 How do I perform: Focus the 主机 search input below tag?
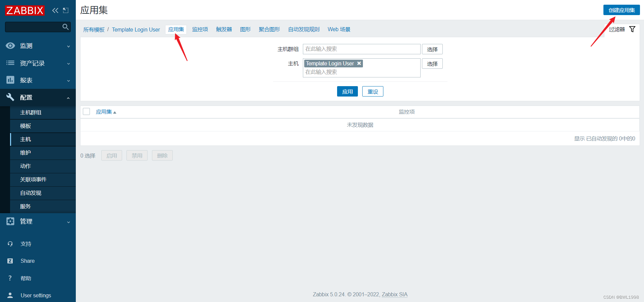pyautogui.click(x=362, y=72)
